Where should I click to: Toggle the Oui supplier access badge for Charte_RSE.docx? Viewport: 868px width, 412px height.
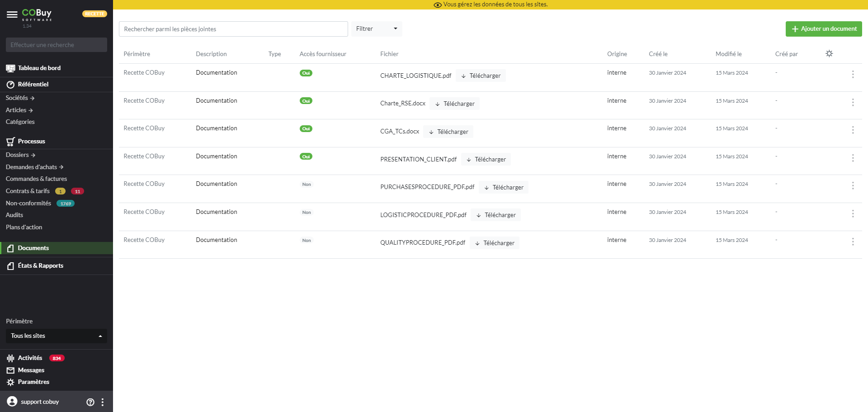(306, 101)
